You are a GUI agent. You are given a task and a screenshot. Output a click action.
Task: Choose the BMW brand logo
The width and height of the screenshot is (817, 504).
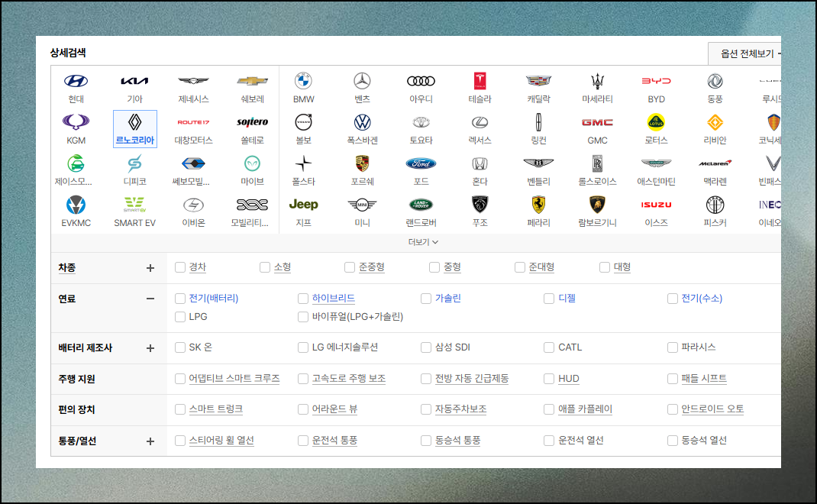[x=303, y=81]
